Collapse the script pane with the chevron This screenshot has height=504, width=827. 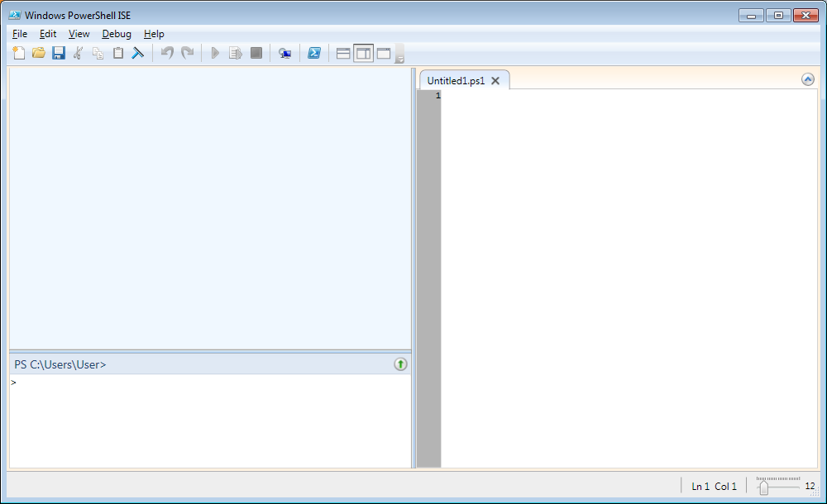pyautogui.click(x=807, y=78)
